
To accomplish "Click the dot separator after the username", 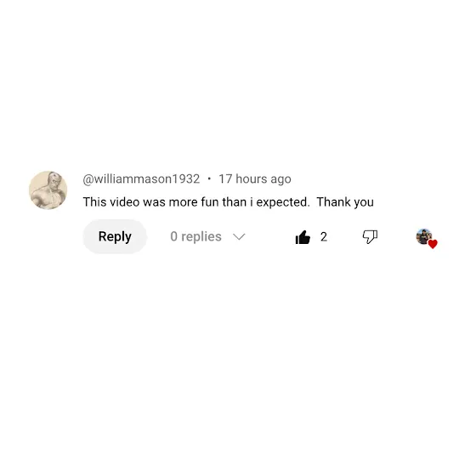I will click(209, 178).
